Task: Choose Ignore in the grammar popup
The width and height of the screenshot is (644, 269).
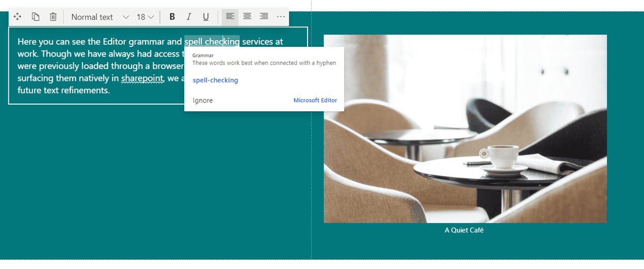Action: [x=202, y=100]
